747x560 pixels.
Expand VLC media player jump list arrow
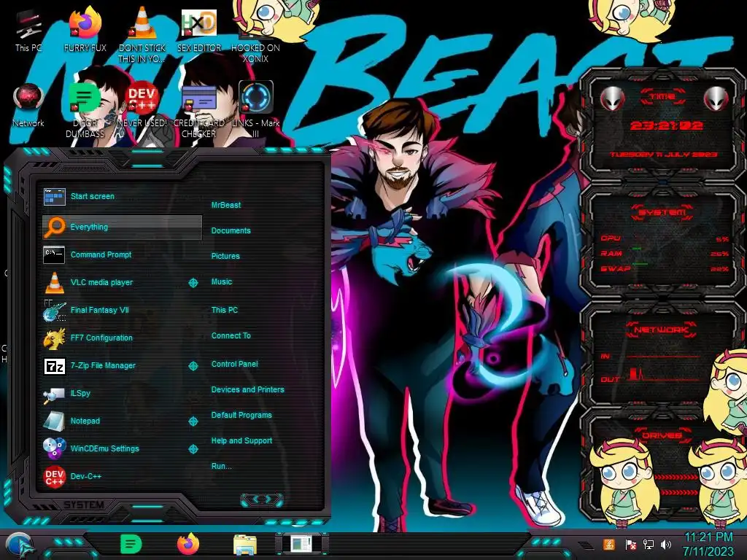coord(193,283)
